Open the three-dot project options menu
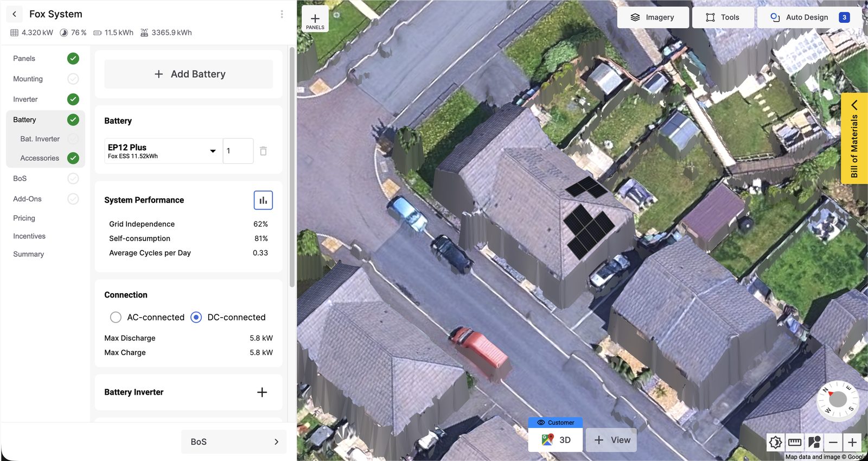The image size is (868, 461). [282, 14]
